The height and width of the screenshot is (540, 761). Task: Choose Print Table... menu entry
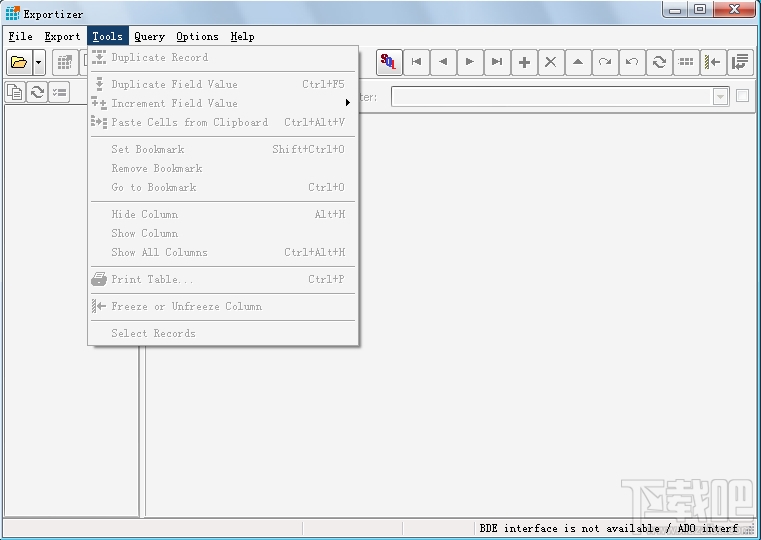pos(223,279)
